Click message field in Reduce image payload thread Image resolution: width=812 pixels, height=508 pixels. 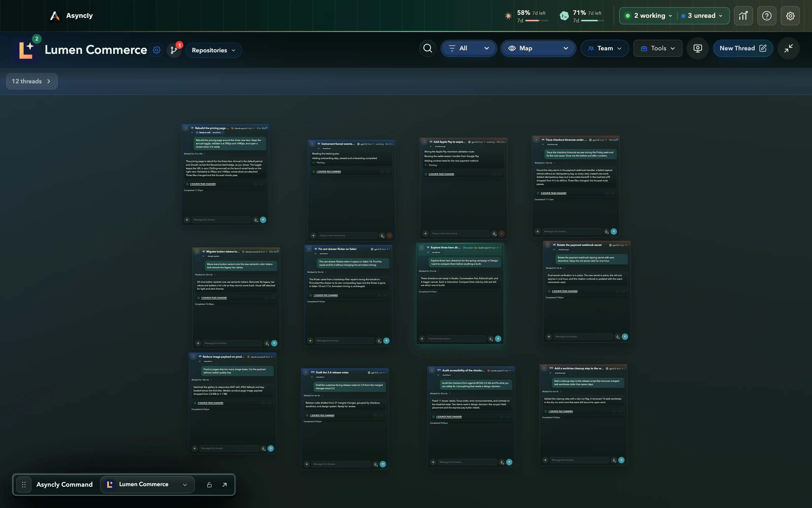coord(228,448)
